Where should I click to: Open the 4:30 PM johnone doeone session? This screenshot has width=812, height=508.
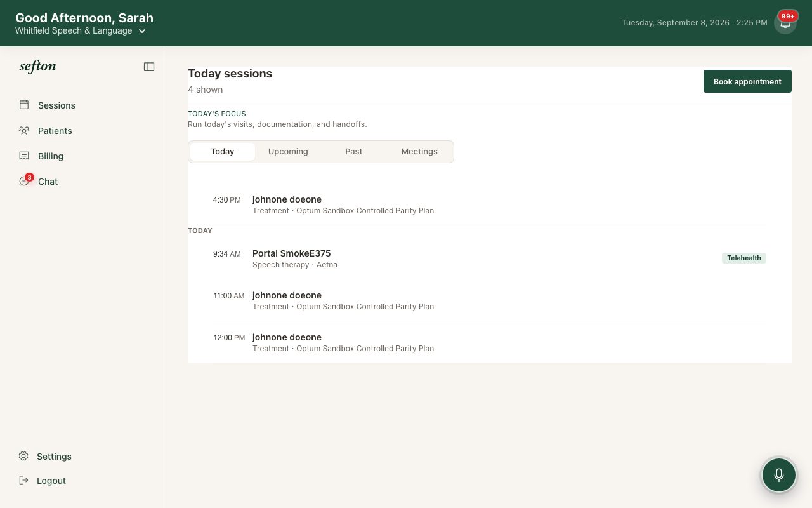coord(490,204)
